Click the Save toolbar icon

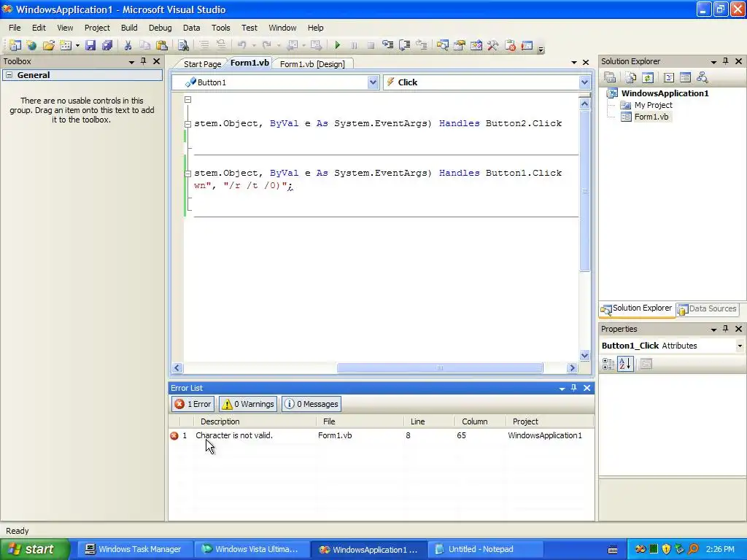point(90,45)
